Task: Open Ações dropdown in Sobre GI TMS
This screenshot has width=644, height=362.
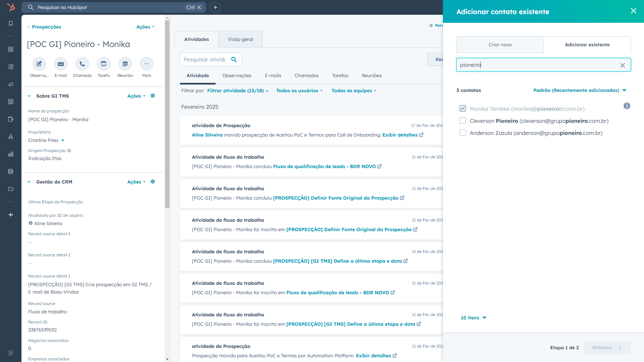Action: pos(136,96)
